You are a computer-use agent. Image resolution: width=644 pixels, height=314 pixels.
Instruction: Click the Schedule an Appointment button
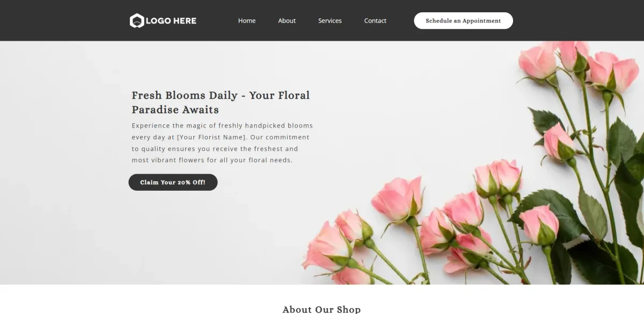coord(463,21)
